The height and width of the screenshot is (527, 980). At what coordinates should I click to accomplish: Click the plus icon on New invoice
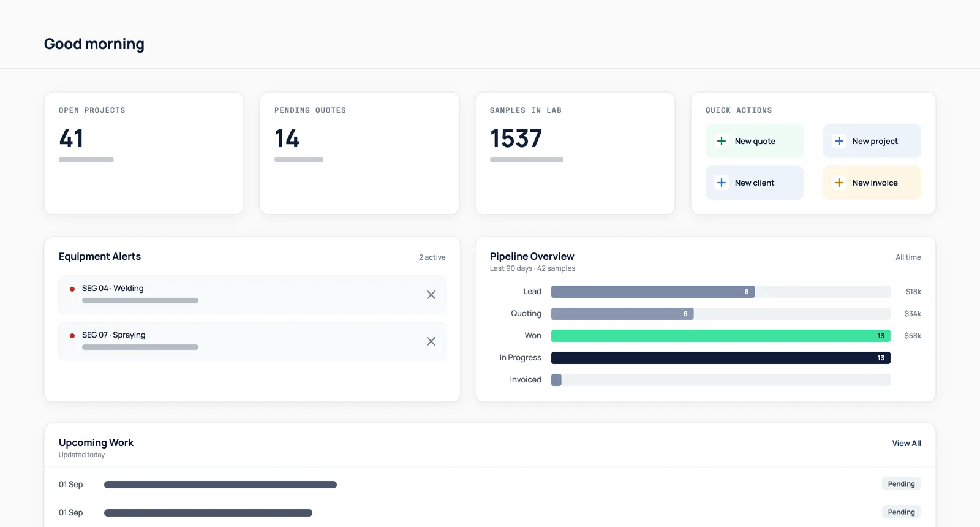[839, 183]
